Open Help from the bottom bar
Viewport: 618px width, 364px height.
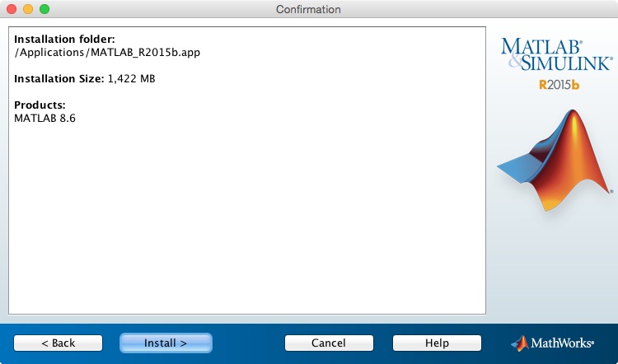coord(437,343)
